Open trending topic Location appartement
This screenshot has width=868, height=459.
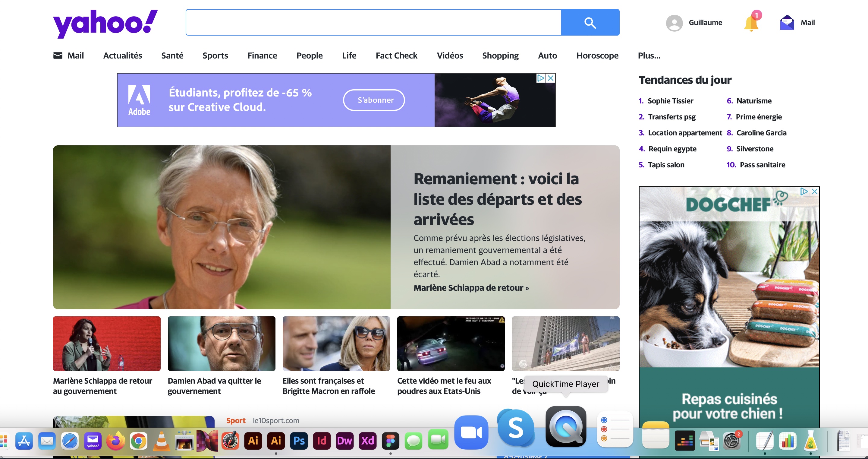click(685, 133)
